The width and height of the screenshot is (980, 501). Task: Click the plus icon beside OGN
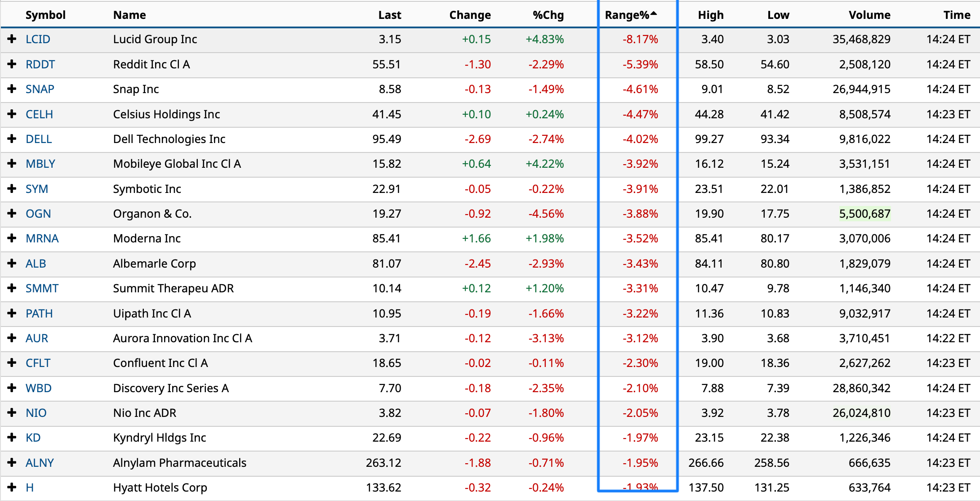pos(12,214)
